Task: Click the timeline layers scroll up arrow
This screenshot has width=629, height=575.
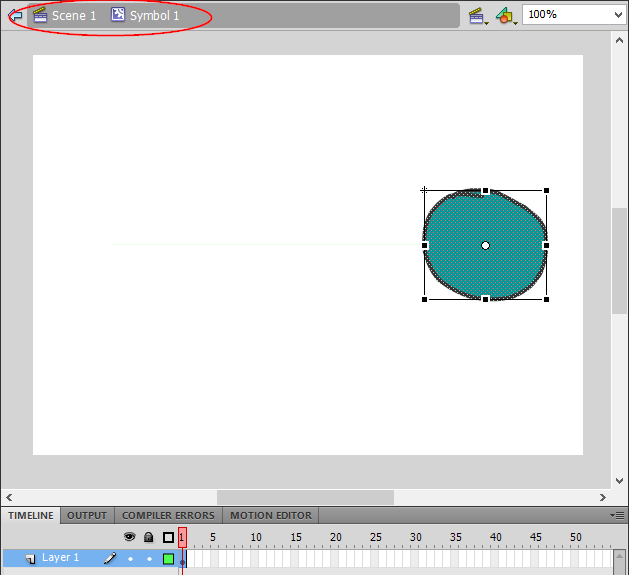Action: (x=619, y=556)
